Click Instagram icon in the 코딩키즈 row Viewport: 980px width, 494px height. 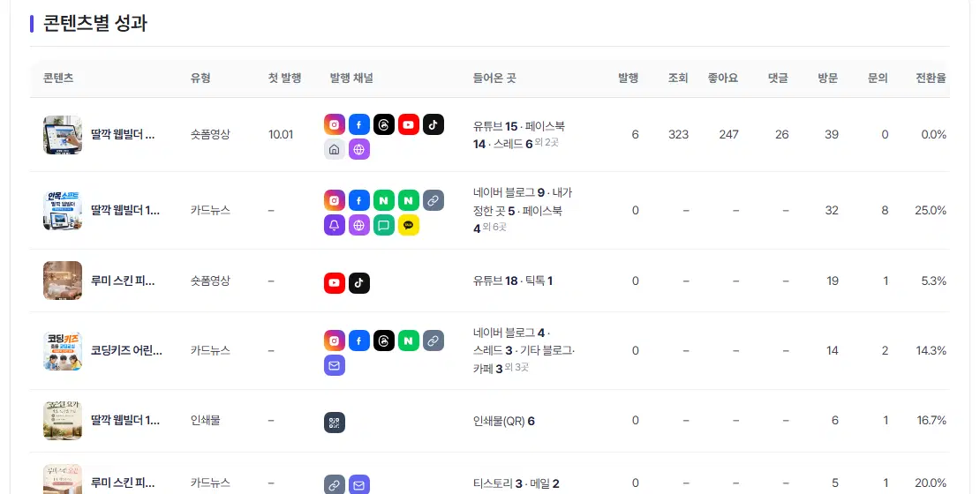[x=335, y=341]
